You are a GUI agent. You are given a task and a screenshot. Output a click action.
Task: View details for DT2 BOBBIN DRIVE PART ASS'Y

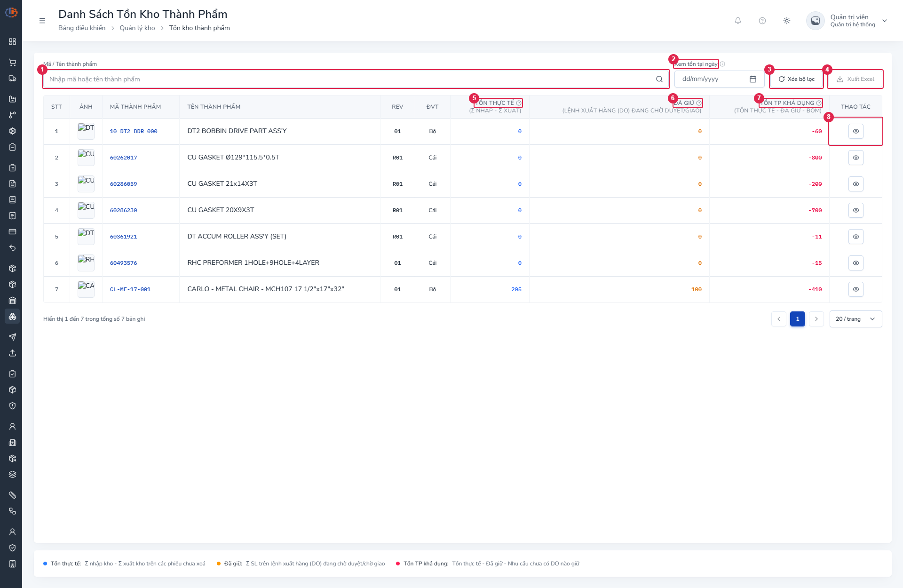(x=856, y=131)
